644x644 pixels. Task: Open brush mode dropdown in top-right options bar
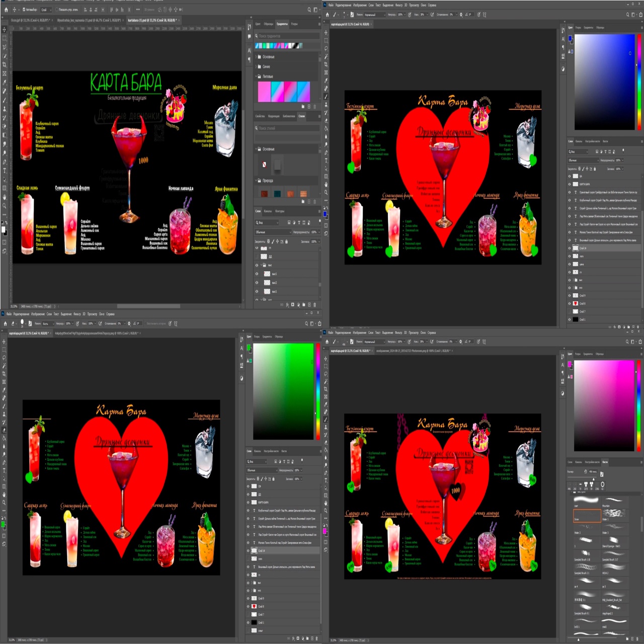374,15
